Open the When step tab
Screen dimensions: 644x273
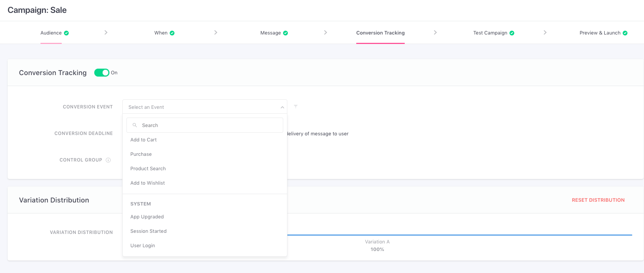click(161, 33)
